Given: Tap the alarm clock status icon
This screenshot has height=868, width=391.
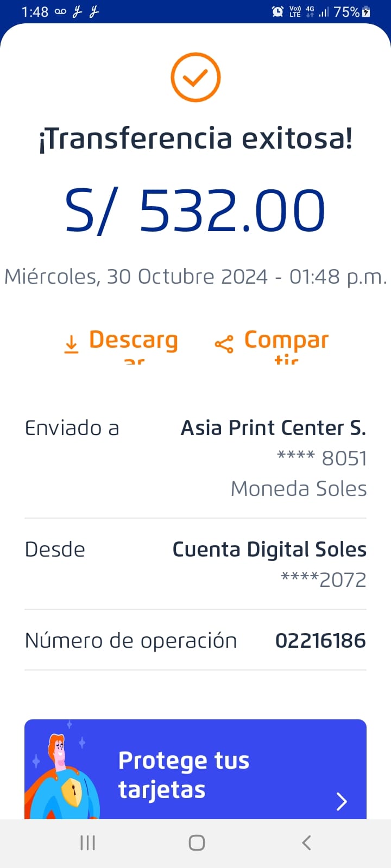Looking at the screenshot, I should 278,11.
